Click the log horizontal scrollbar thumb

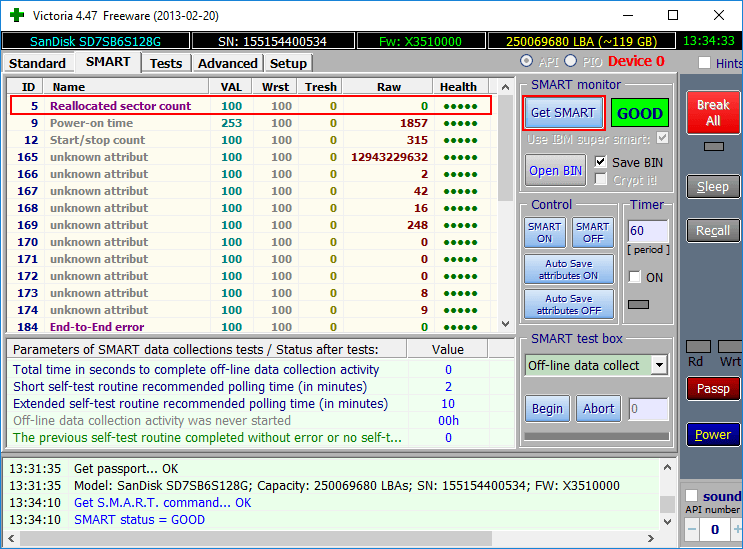click(x=256, y=539)
